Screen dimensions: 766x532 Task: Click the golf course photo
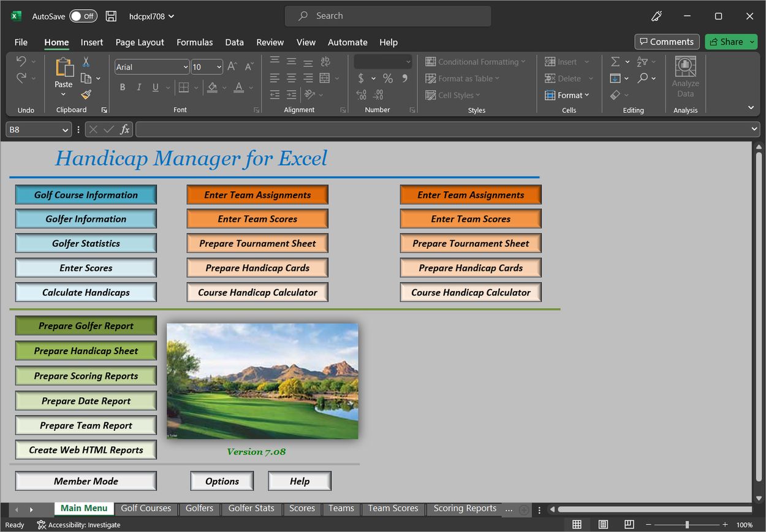(x=262, y=381)
